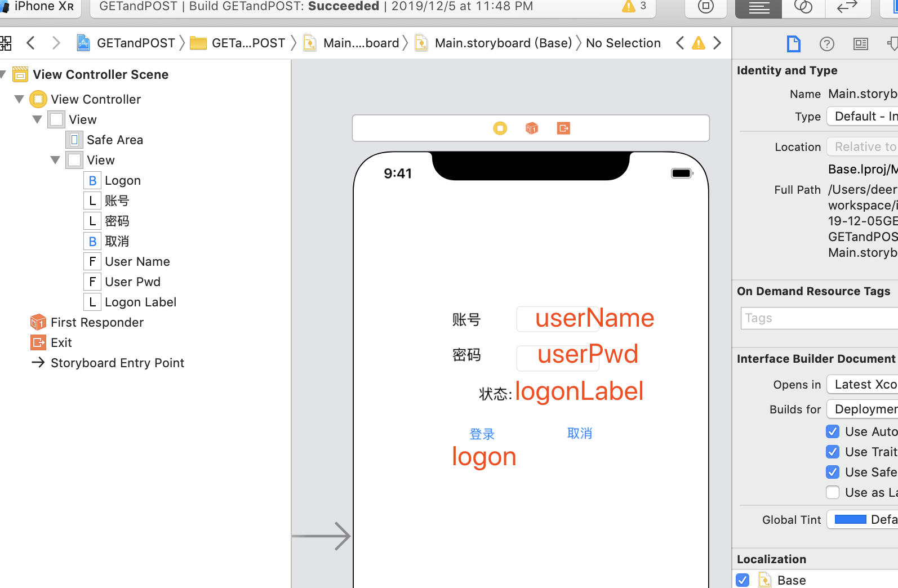Click the 账号 label on canvas

pos(466,320)
